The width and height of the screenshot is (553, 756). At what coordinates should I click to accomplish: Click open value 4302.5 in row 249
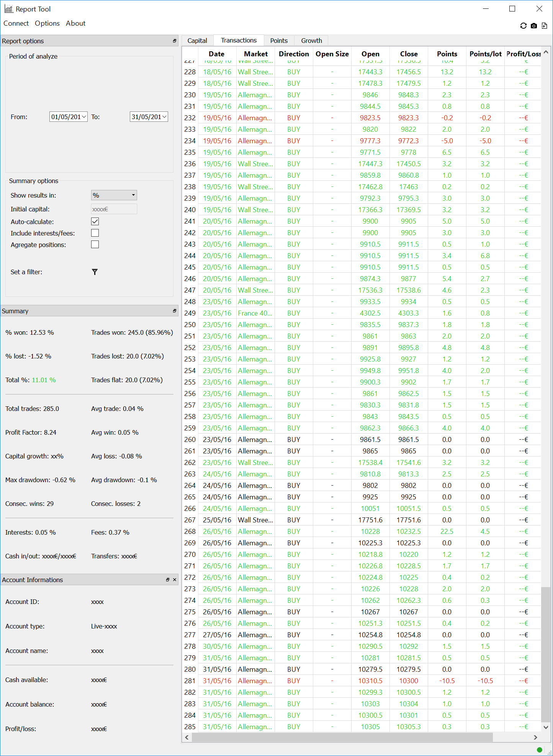pyautogui.click(x=370, y=313)
